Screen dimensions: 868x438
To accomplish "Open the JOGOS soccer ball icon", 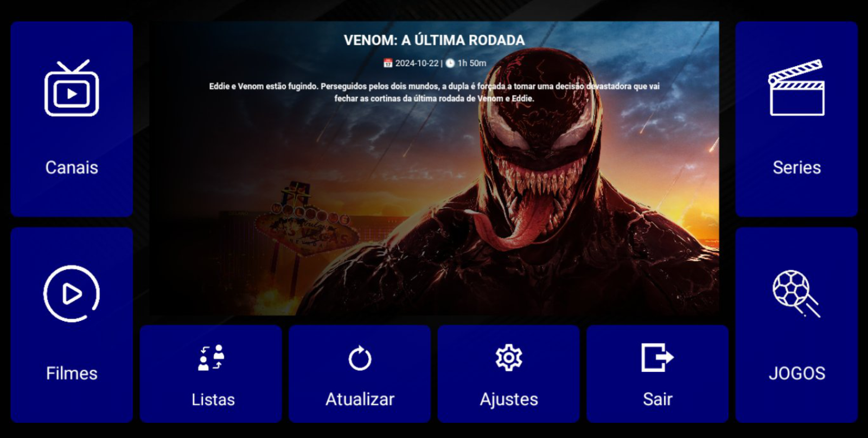I will 796,293.
